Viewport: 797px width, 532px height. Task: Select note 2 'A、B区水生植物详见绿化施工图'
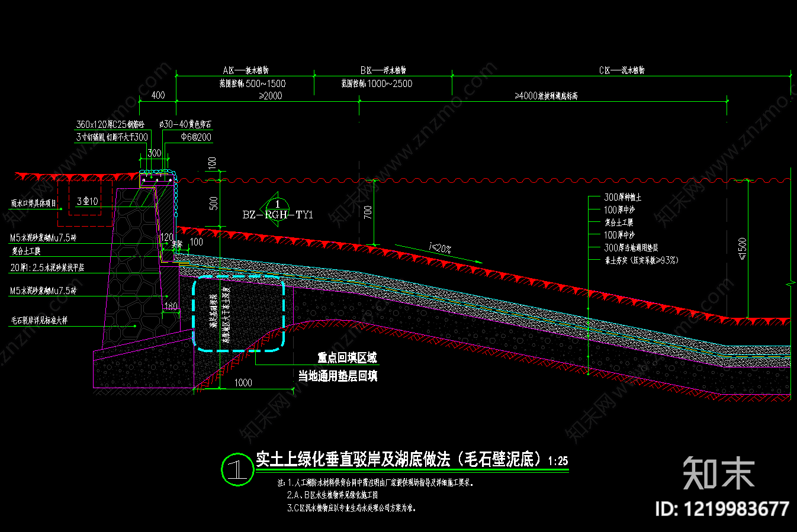[332, 495]
